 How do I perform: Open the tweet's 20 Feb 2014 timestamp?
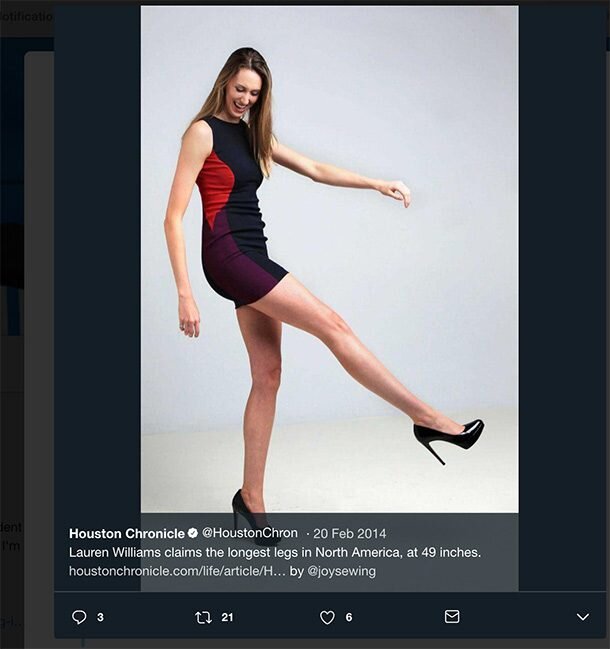pyautogui.click(x=350, y=534)
